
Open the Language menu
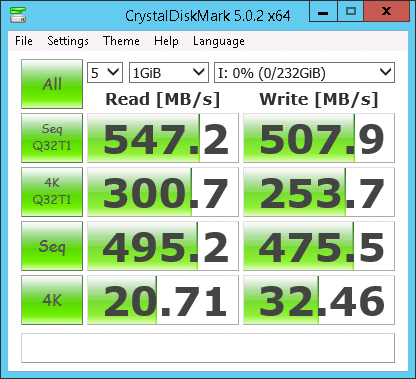219,41
